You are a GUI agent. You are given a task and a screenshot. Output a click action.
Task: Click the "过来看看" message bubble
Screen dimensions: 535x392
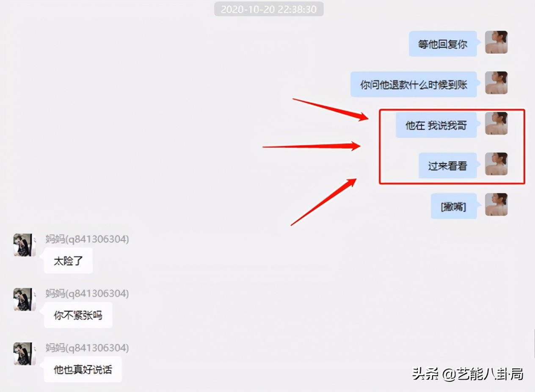(448, 166)
